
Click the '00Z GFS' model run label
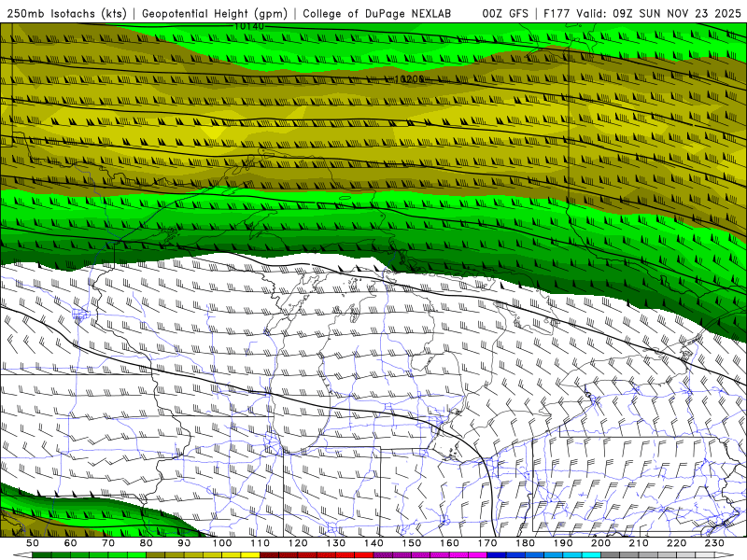(505, 13)
